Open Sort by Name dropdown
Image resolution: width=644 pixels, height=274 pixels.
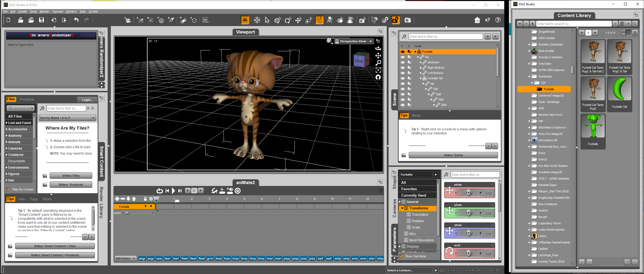[x=68, y=118]
